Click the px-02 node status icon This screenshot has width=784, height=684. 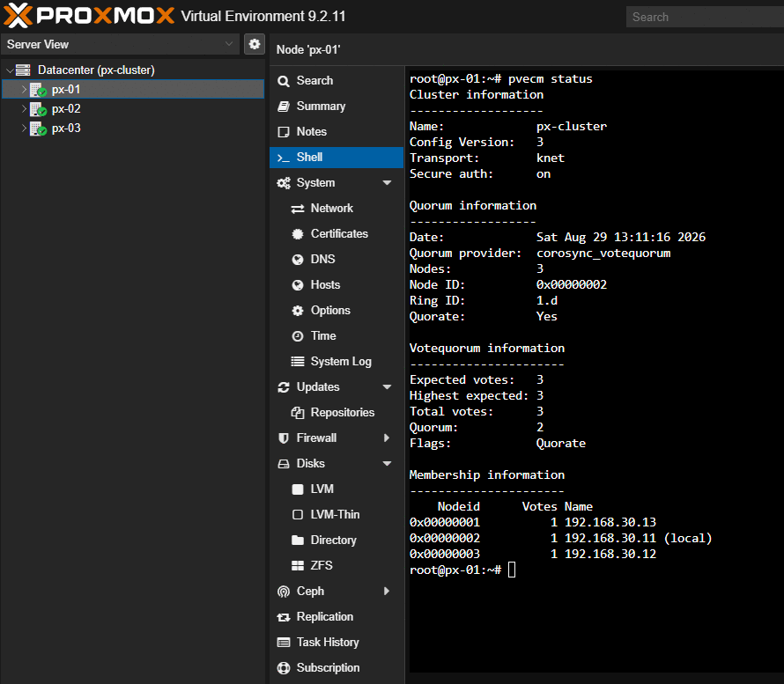click(x=39, y=109)
